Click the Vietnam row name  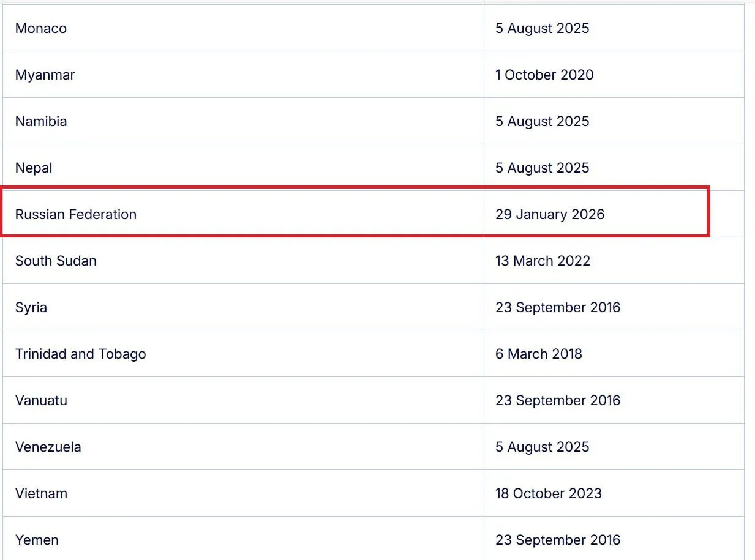pyautogui.click(x=42, y=493)
